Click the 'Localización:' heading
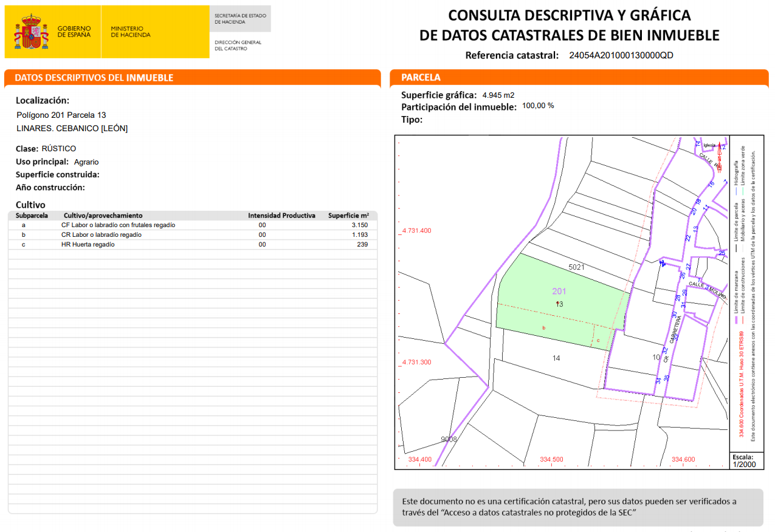The image size is (775, 532). [x=43, y=101]
